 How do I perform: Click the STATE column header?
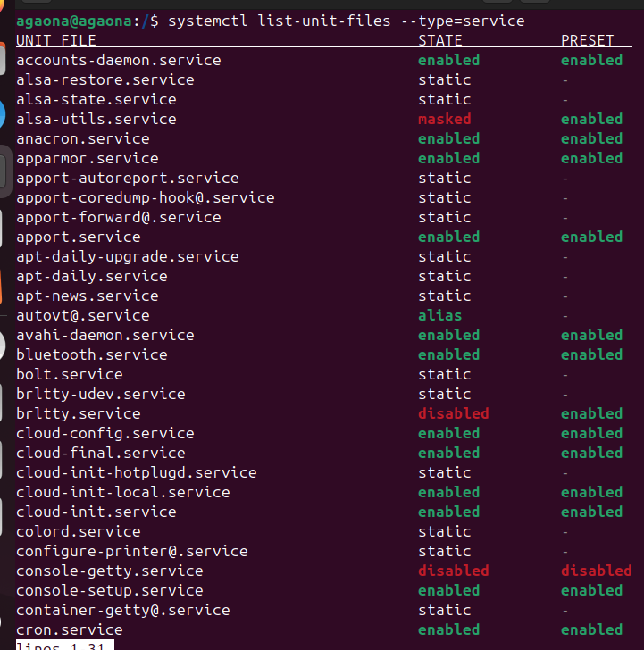440,40
